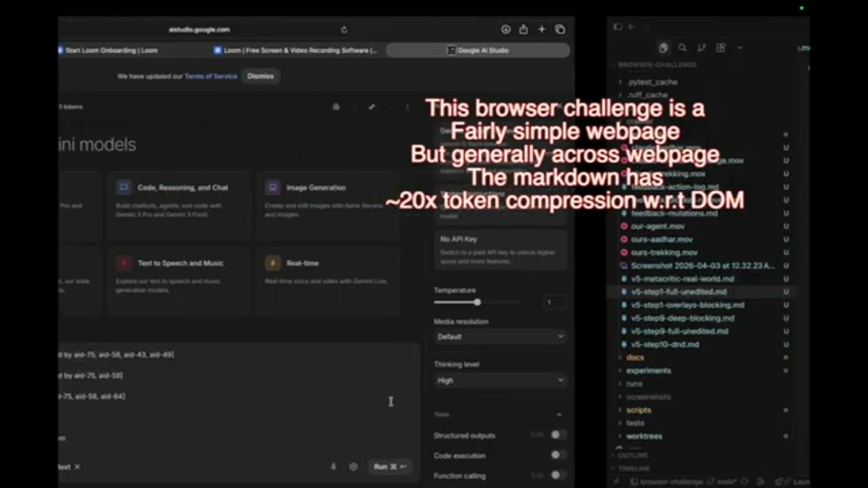
Task: Adjust the Temperature slider handle
Action: click(477, 302)
